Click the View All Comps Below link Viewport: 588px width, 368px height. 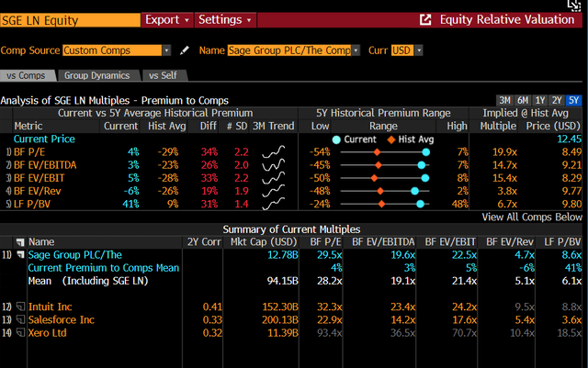click(x=532, y=217)
